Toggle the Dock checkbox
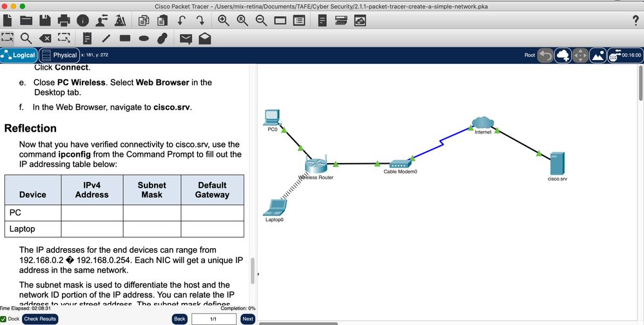This screenshot has height=325, width=644. [3, 319]
